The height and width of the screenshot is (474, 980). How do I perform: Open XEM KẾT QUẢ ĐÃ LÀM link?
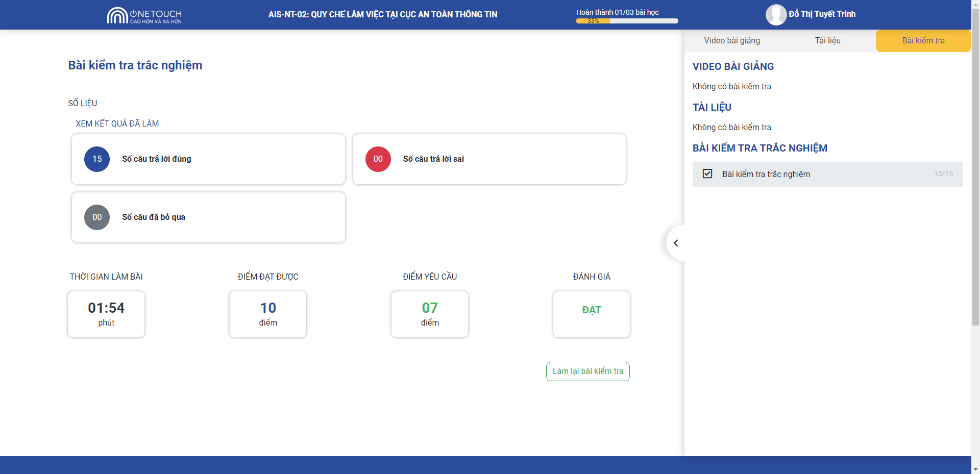[117, 123]
